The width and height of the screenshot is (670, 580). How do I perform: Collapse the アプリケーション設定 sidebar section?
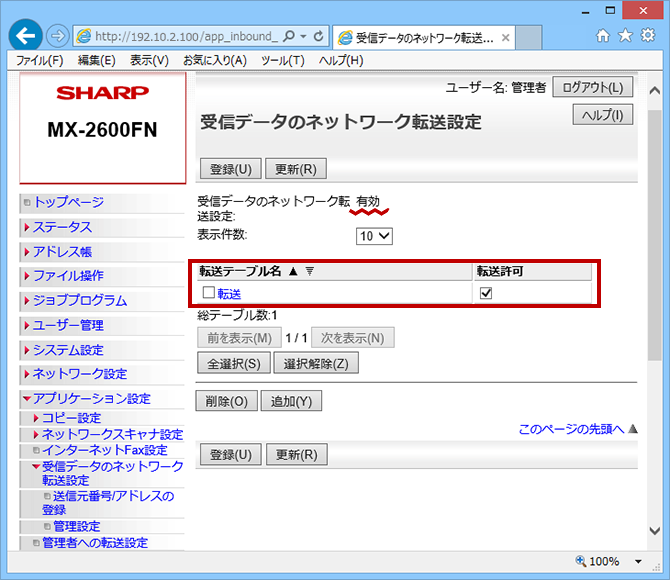click(90, 398)
